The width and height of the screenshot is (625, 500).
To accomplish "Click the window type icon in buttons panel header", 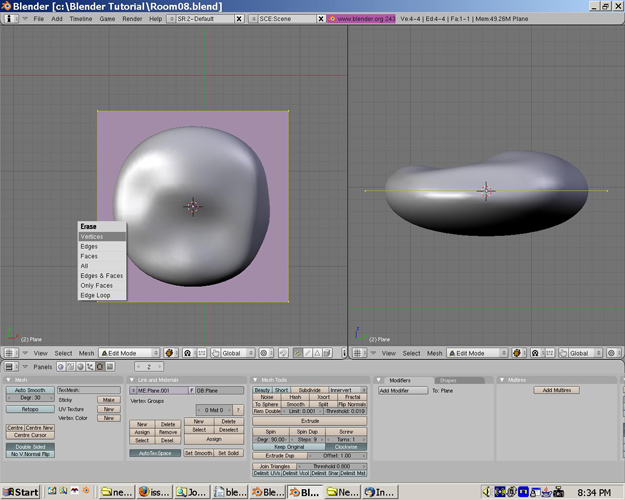I will pos(9,367).
